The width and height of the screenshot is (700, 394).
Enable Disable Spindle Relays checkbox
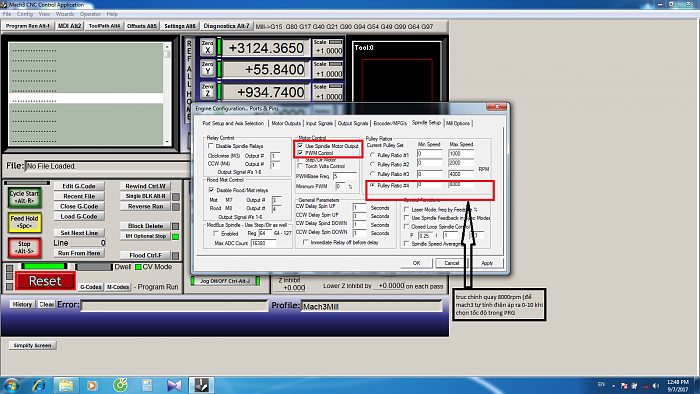(211, 146)
